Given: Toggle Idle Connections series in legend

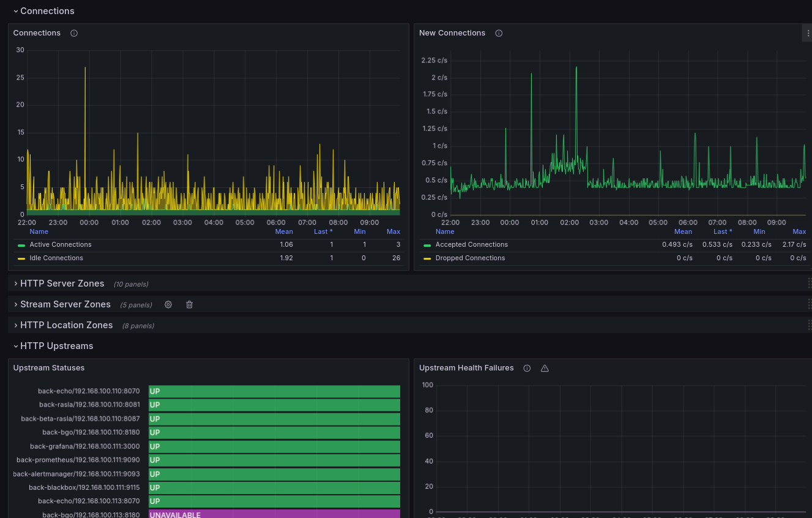Looking at the screenshot, I should (56, 258).
